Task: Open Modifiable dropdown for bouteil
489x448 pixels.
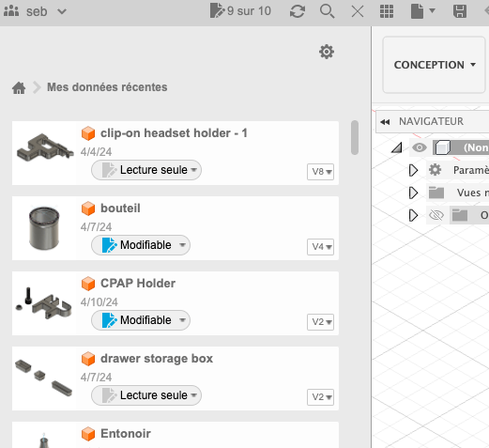Action: (x=141, y=245)
